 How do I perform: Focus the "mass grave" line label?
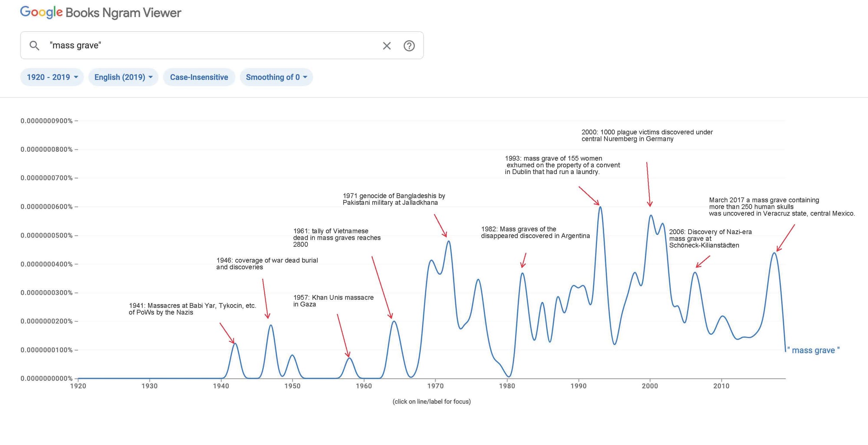coord(813,350)
